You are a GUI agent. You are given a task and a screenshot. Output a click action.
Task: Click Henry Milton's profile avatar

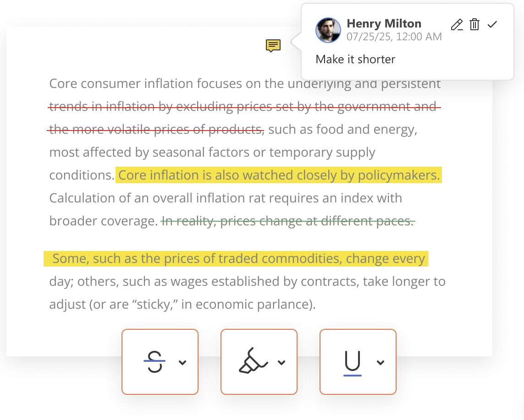pyautogui.click(x=328, y=30)
